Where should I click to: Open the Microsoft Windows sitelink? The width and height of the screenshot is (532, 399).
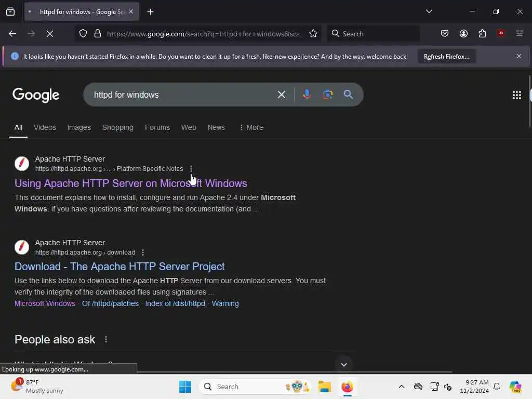tap(45, 303)
